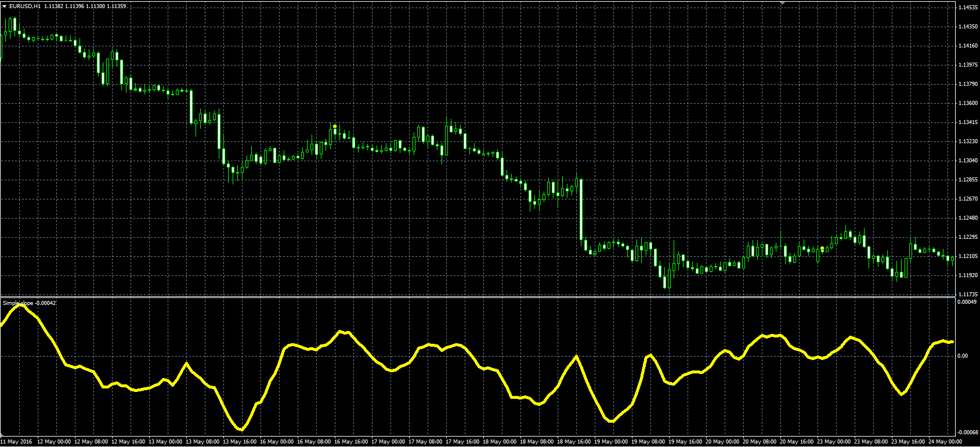
Task: Click the 1.12295 price scale label
Action: coord(967,237)
